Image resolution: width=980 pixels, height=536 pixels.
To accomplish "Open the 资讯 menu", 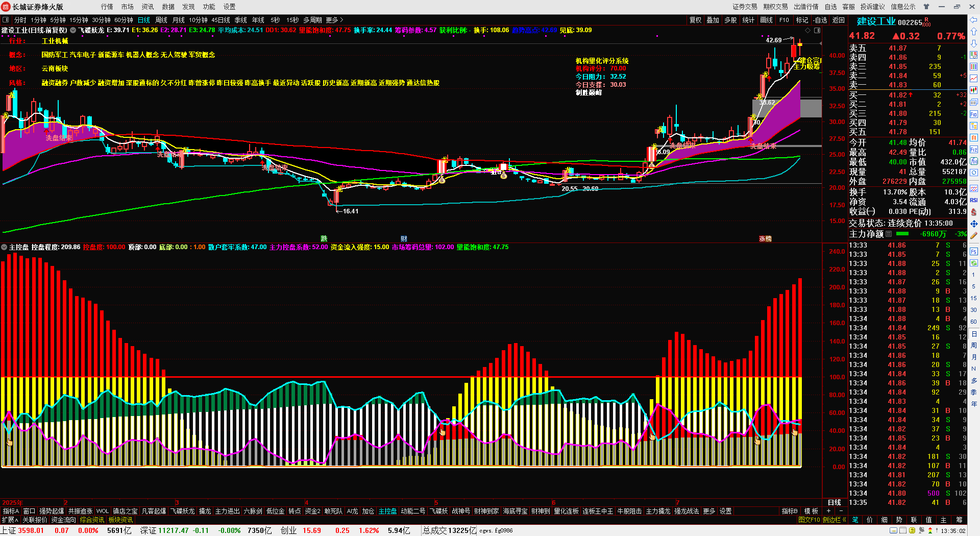I will 148,7.
